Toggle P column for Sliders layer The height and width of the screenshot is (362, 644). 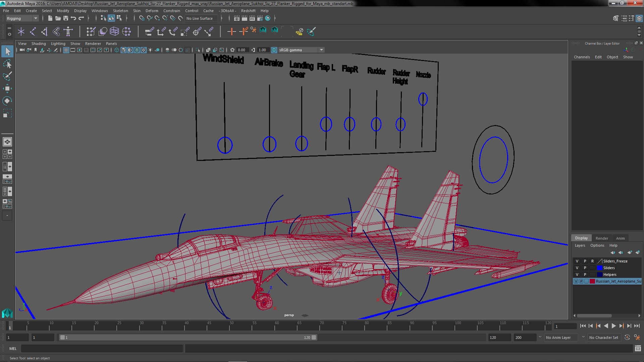pos(585,267)
